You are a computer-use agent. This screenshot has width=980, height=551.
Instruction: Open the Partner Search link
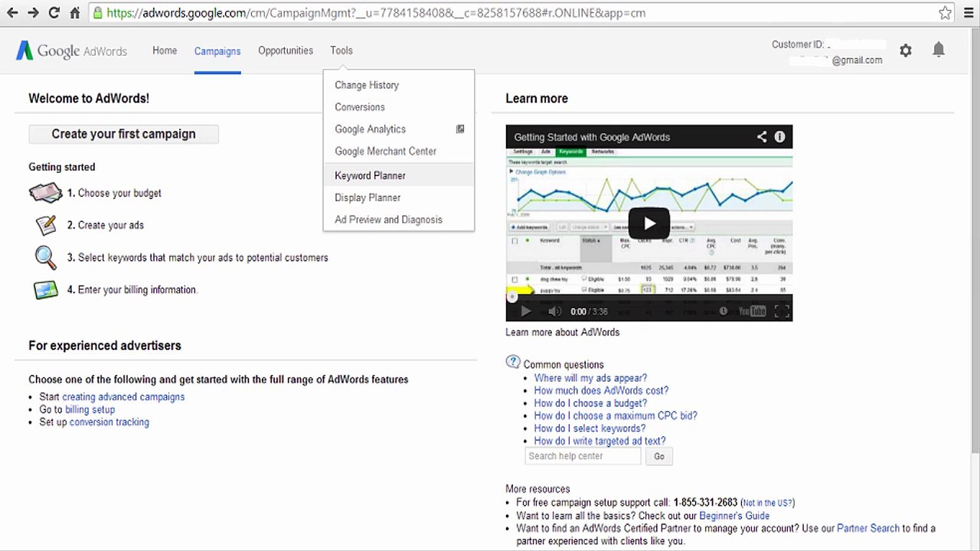click(x=868, y=528)
